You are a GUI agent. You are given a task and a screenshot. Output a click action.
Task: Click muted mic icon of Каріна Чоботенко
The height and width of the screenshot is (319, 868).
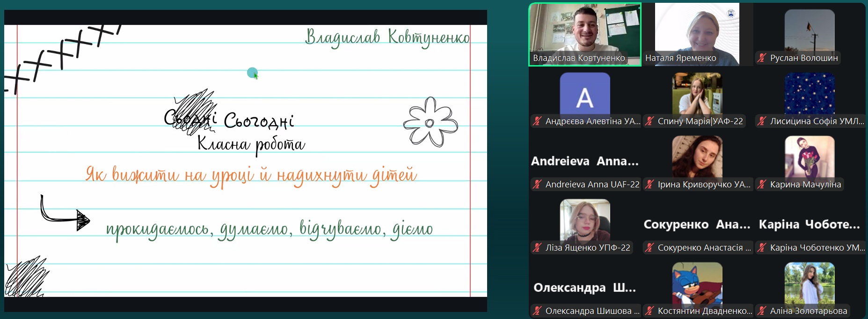point(762,248)
